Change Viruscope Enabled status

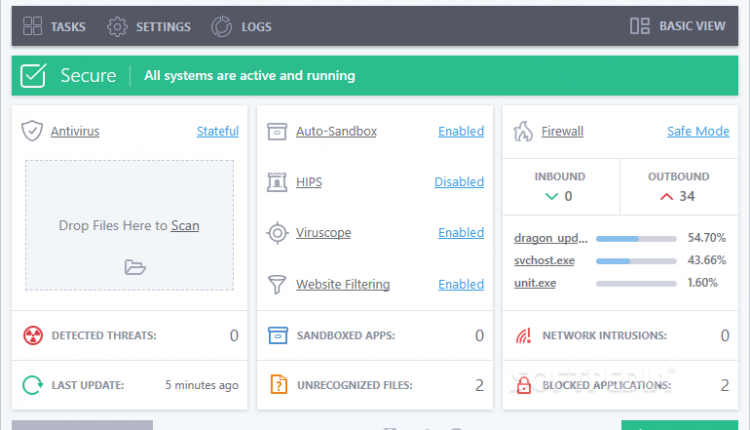[461, 232]
